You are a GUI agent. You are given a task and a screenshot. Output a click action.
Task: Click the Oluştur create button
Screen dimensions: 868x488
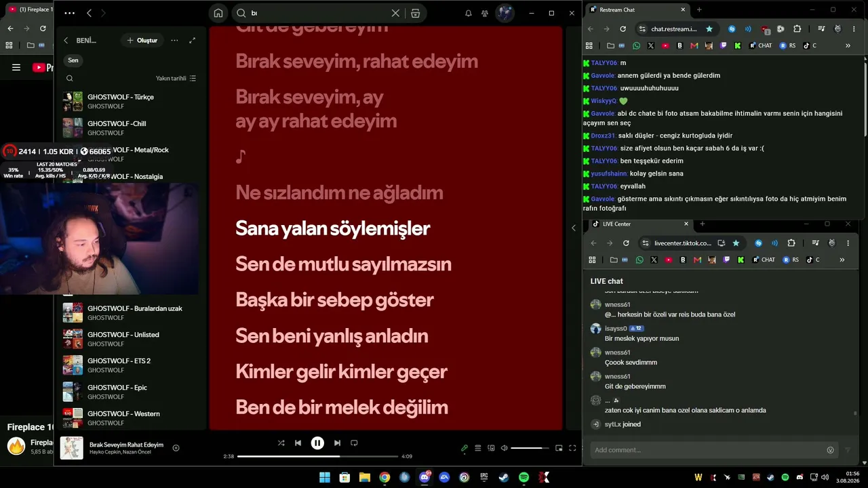(x=142, y=41)
